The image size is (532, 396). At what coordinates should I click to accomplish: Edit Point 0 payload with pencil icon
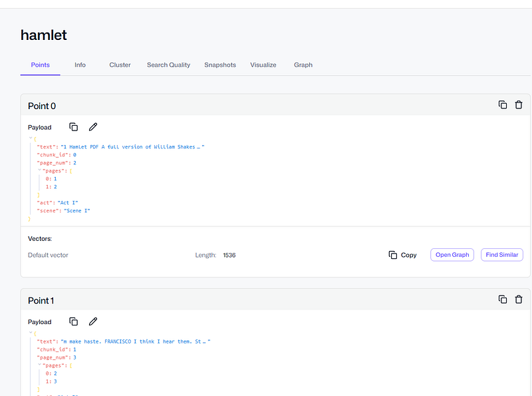tap(93, 127)
